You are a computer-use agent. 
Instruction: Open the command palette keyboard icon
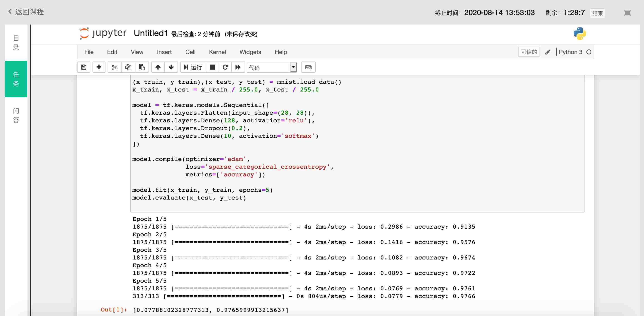[308, 67]
